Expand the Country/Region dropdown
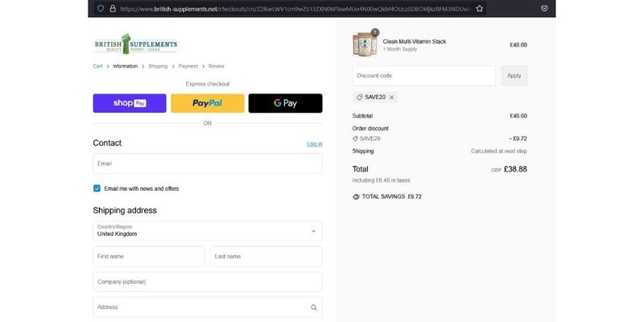The width and height of the screenshot is (644, 322). tap(208, 231)
